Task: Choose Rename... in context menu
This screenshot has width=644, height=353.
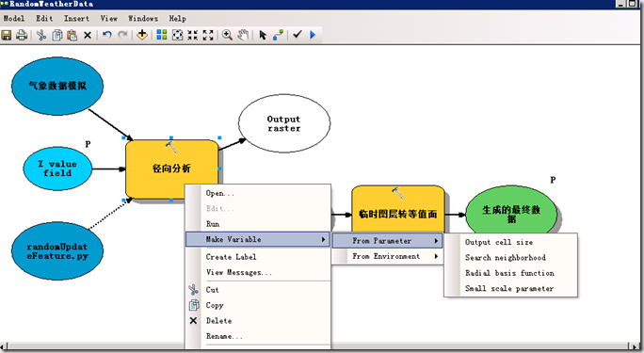Action: click(x=258, y=336)
